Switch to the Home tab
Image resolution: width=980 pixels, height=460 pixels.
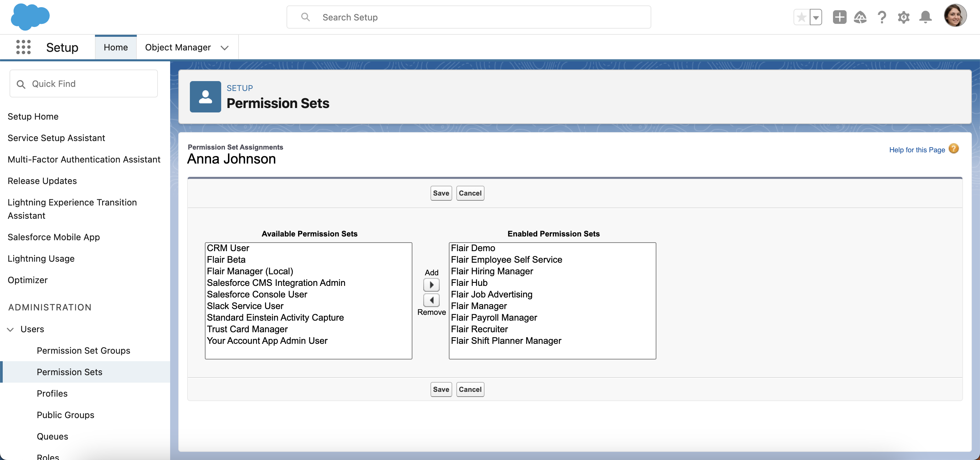coord(116,47)
